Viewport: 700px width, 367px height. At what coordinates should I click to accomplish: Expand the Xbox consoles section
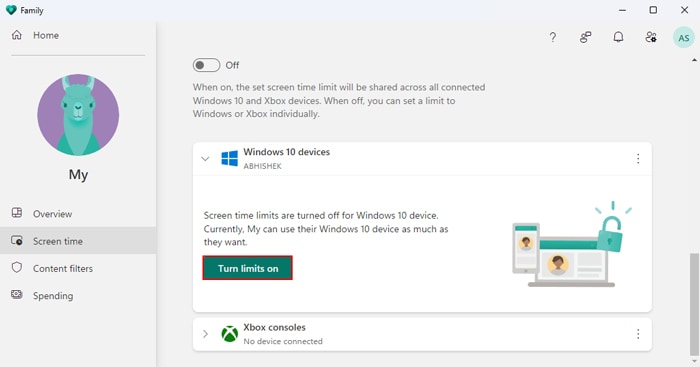[x=205, y=334]
